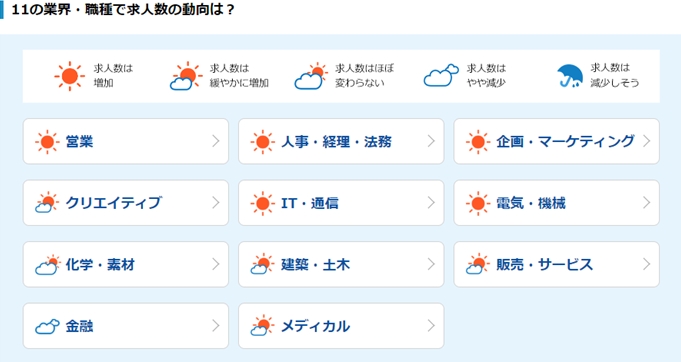The width and height of the screenshot is (681, 362).
Task: Expand the 企画・マーケティング chevron arrow
Action: coord(647,141)
